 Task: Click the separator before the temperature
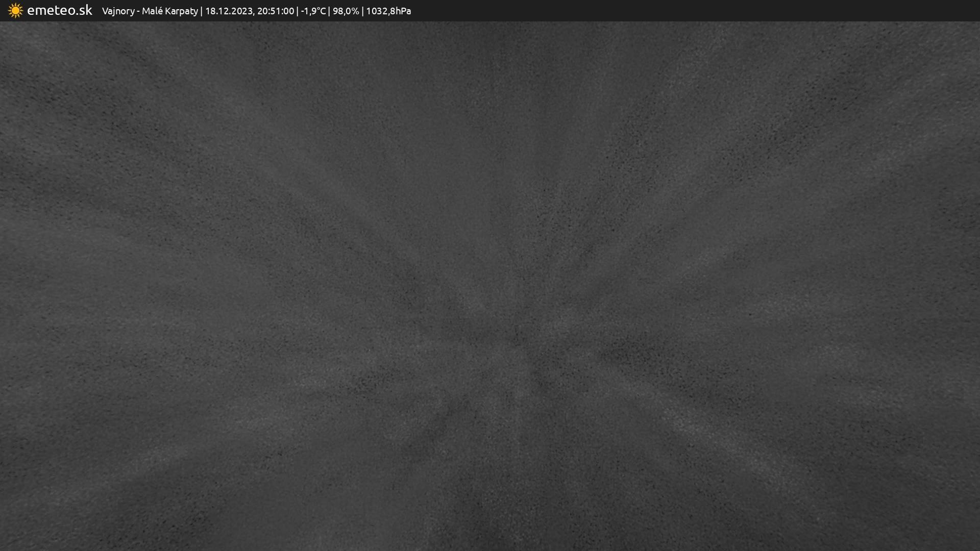[x=298, y=11]
